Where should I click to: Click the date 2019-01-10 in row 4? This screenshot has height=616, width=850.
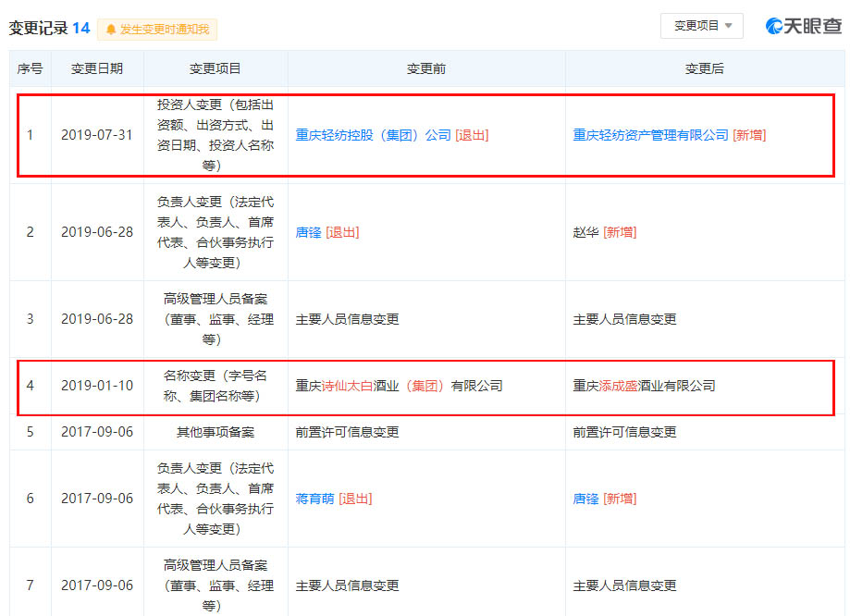point(97,386)
